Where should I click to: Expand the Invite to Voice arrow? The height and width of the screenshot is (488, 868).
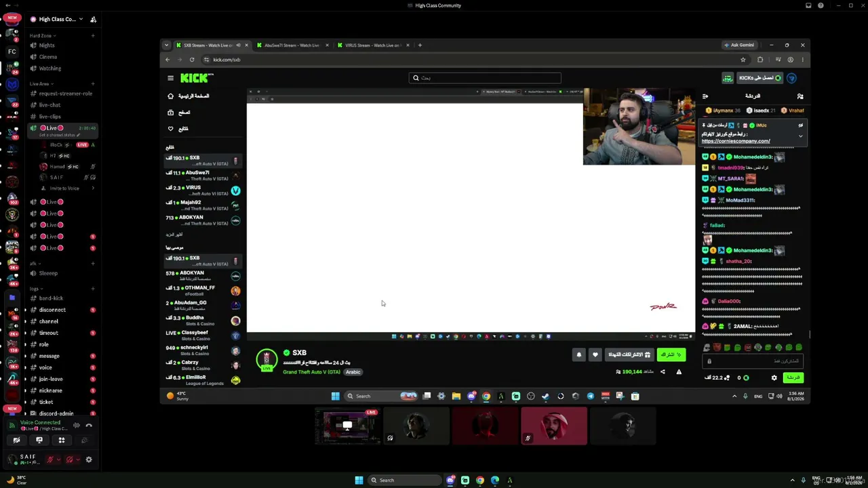click(x=93, y=188)
